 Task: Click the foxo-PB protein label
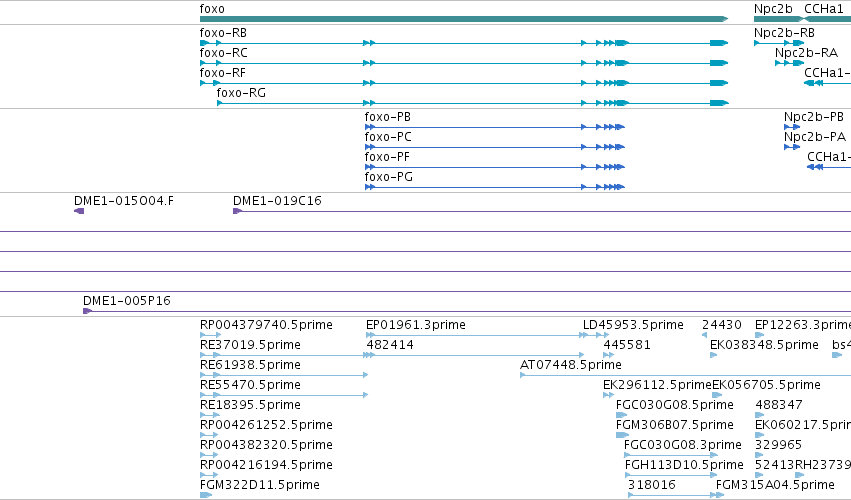(388, 117)
